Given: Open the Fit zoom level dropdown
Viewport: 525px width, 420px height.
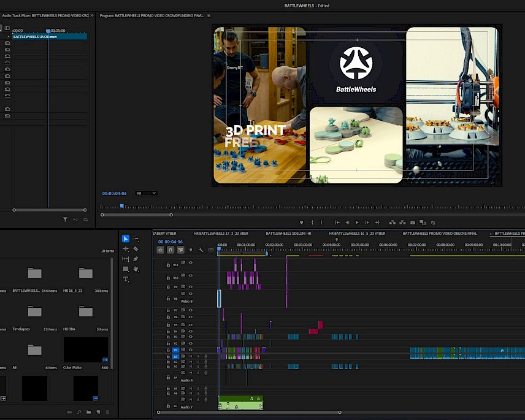Looking at the screenshot, I should [146, 193].
